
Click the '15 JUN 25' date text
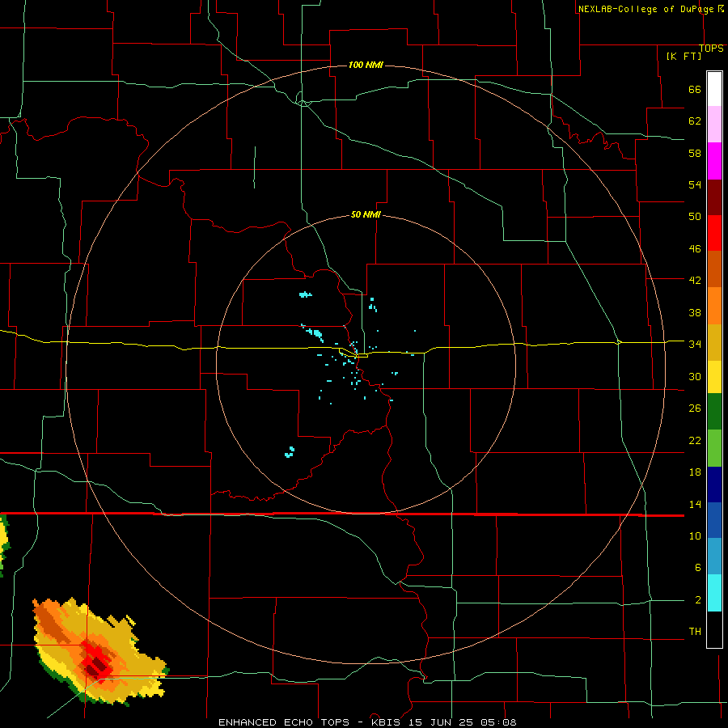tap(442, 722)
